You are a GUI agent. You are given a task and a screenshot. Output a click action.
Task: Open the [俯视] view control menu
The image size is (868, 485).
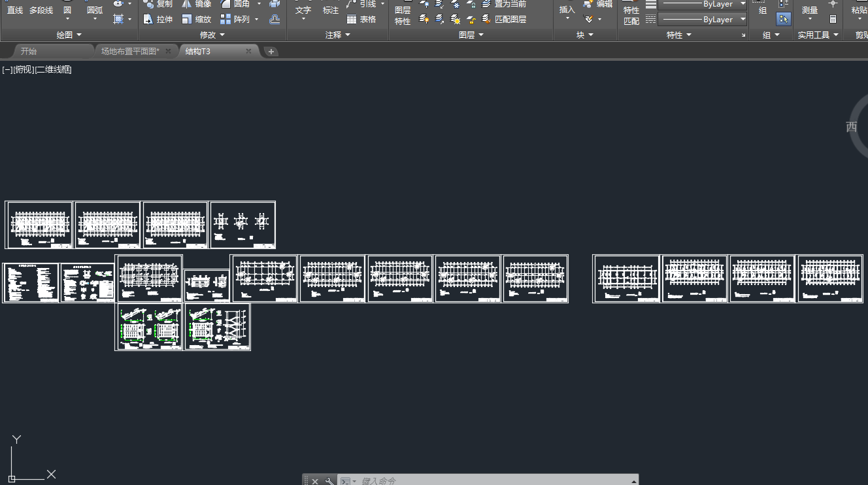click(24, 69)
